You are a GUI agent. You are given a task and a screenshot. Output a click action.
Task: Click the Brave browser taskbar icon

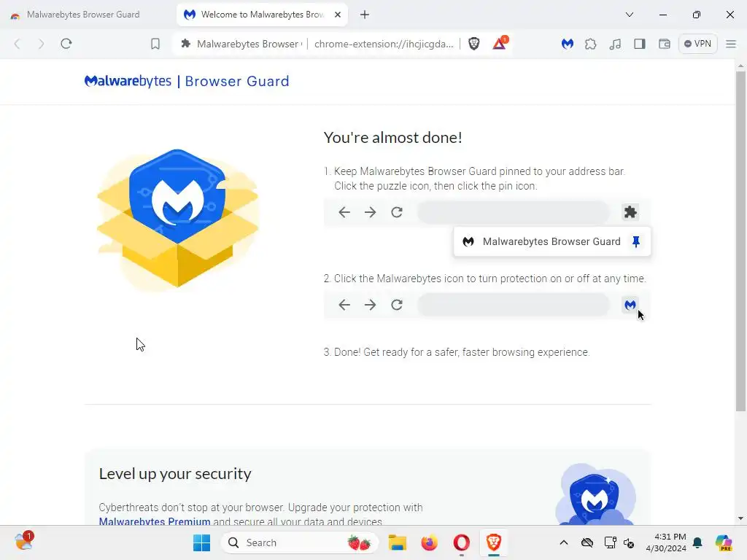[x=494, y=542]
